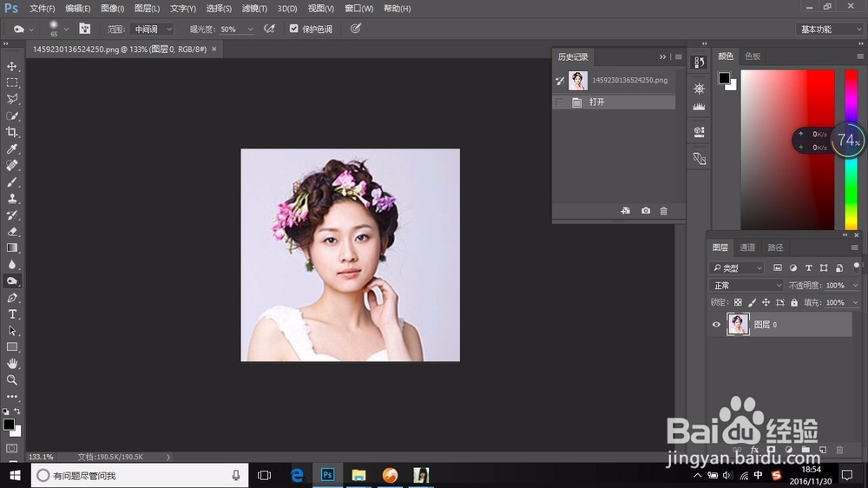
Task: Open the tool preset picker arrow
Action: (31, 30)
